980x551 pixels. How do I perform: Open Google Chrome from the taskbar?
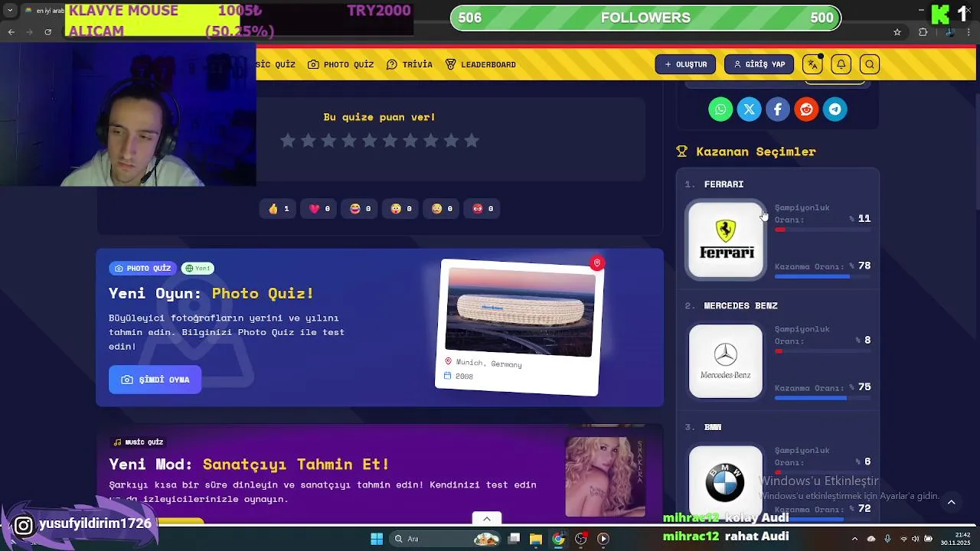(x=558, y=539)
